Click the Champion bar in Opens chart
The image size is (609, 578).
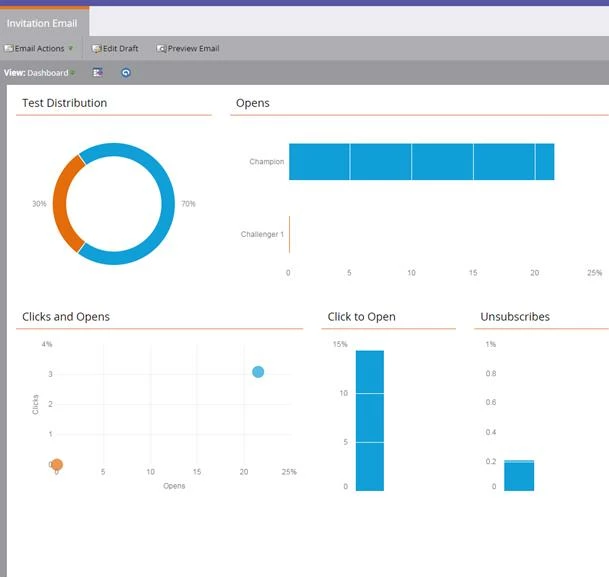click(421, 162)
